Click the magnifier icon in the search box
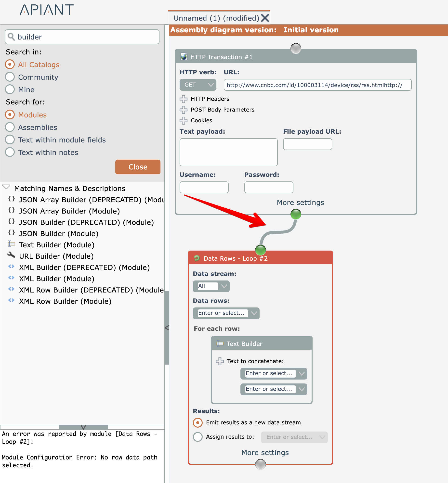 click(11, 37)
